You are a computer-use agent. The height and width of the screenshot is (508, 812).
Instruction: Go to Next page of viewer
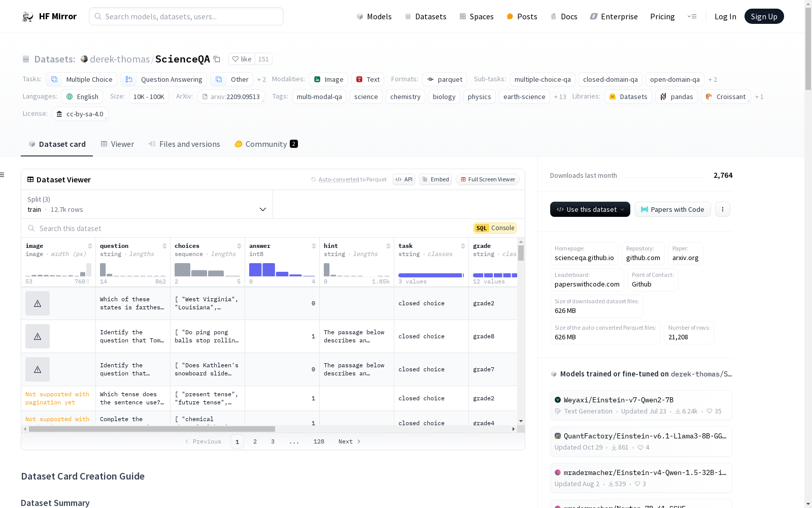[x=349, y=441]
